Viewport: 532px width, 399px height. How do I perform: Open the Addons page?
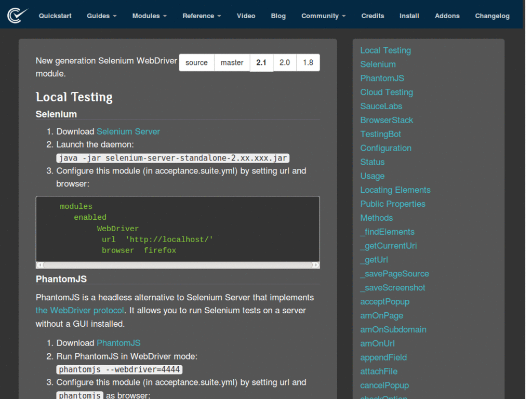(447, 16)
